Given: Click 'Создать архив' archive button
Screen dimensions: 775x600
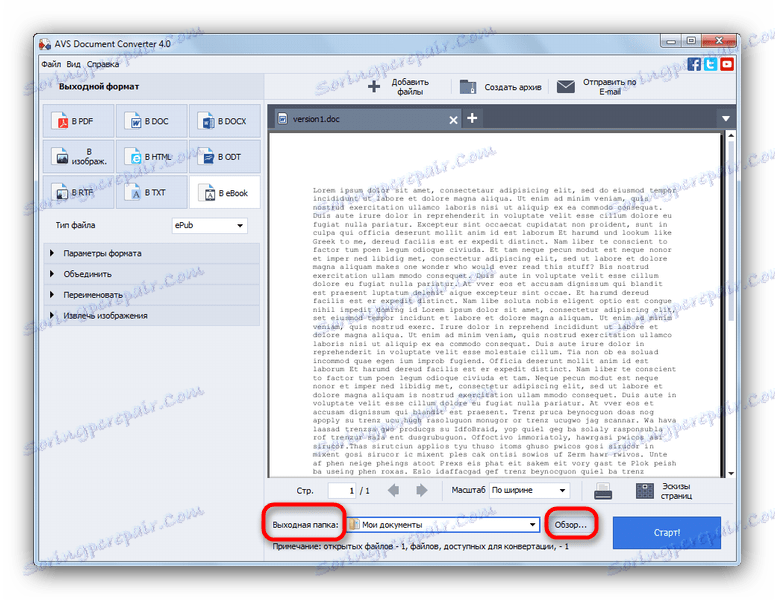Looking at the screenshot, I should [500, 87].
